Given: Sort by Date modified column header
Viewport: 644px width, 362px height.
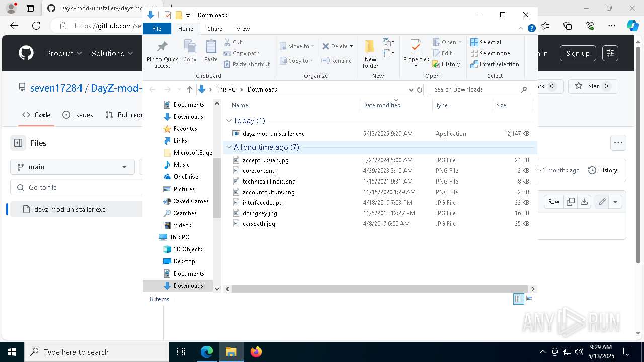Looking at the screenshot, I should coord(396,105).
